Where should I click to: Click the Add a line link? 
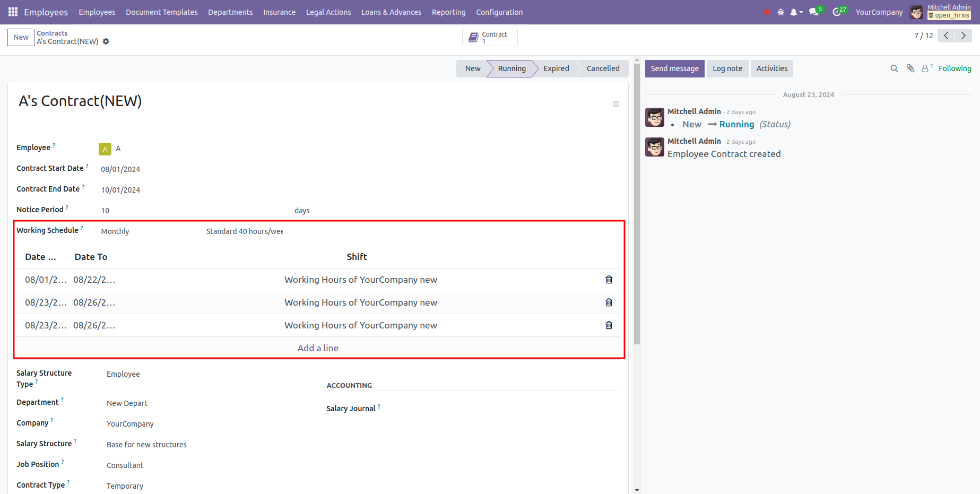[318, 348]
